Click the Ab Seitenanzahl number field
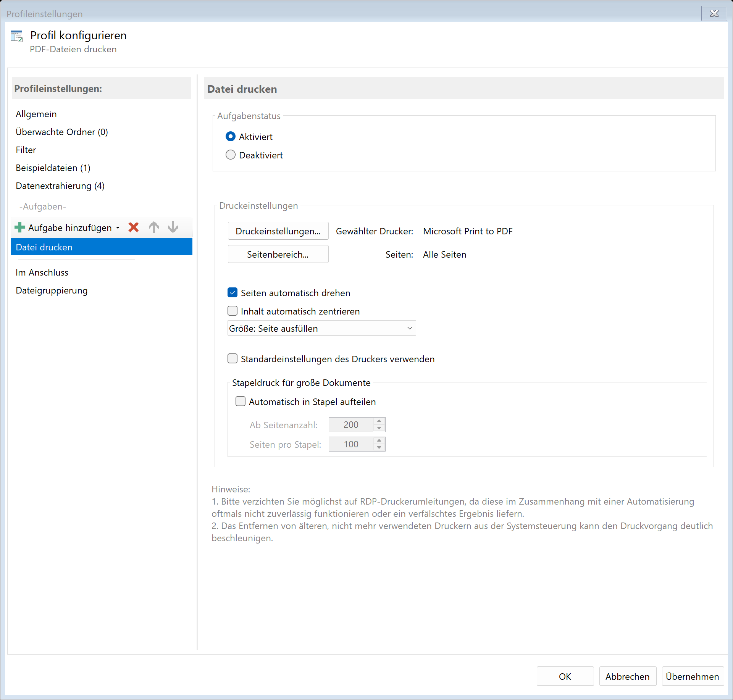This screenshot has height=700, width=733. [x=351, y=425]
